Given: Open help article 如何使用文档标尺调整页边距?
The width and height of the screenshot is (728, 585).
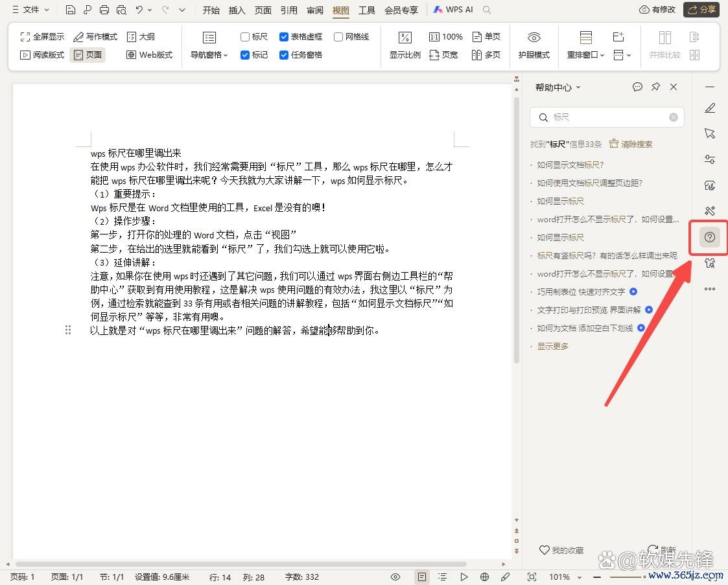Looking at the screenshot, I should pos(590,183).
